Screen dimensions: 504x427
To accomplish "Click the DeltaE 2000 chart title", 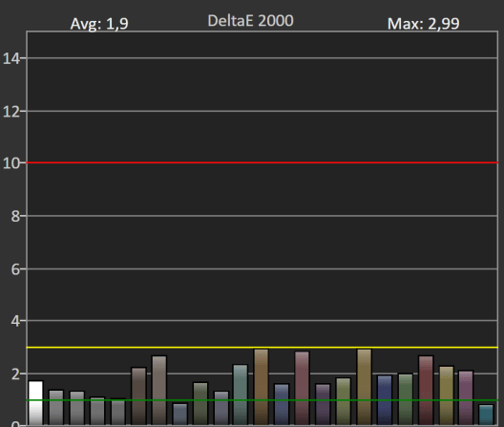I will coord(250,21).
